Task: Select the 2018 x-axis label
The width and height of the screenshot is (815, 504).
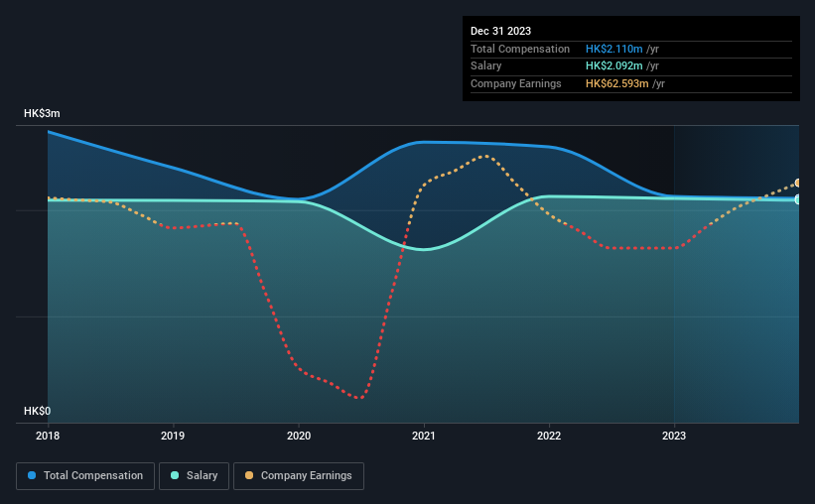Action: click(x=48, y=436)
